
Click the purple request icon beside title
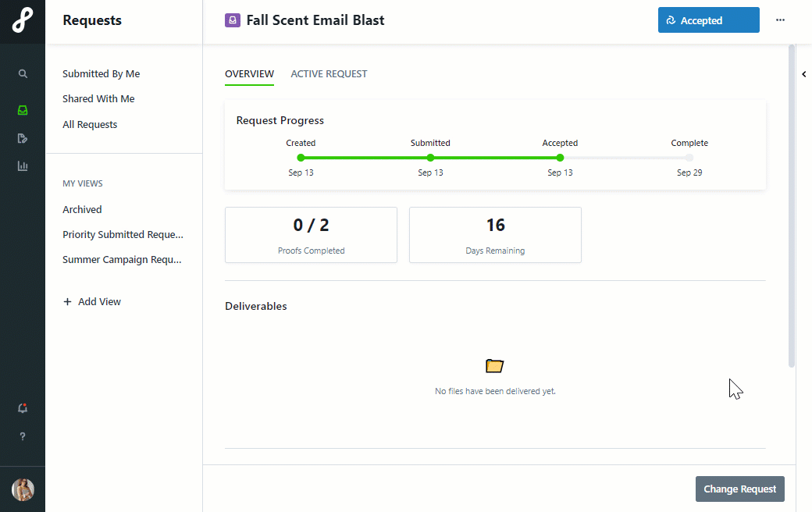[233, 20]
